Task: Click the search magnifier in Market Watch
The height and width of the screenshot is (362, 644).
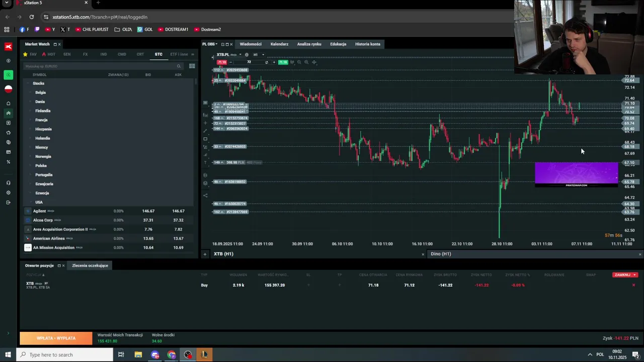Action: (x=179, y=66)
